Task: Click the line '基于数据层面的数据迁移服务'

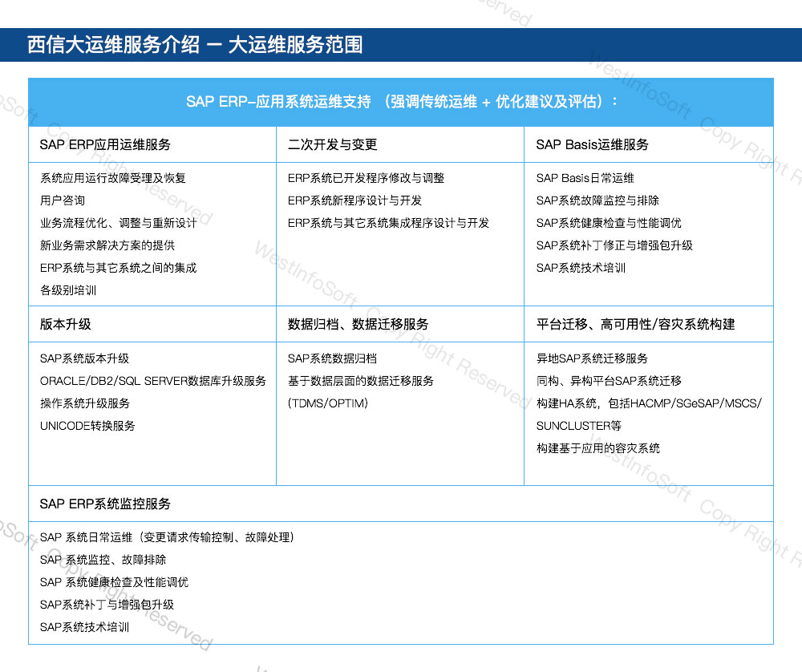Action: click(361, 381)
